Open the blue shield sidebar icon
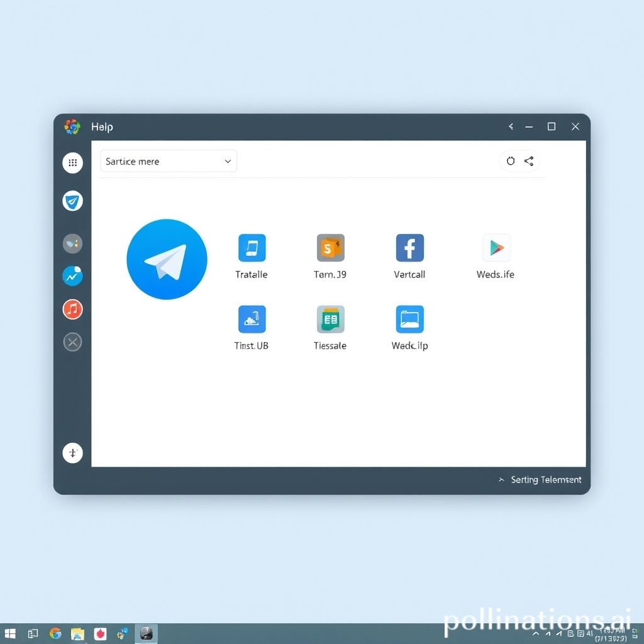 point(73,201)
